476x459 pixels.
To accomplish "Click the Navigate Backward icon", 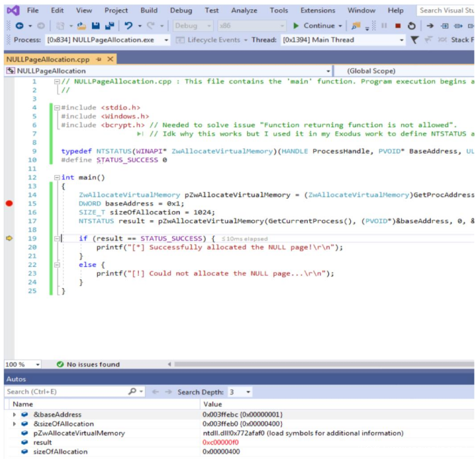I will [20, 26].
